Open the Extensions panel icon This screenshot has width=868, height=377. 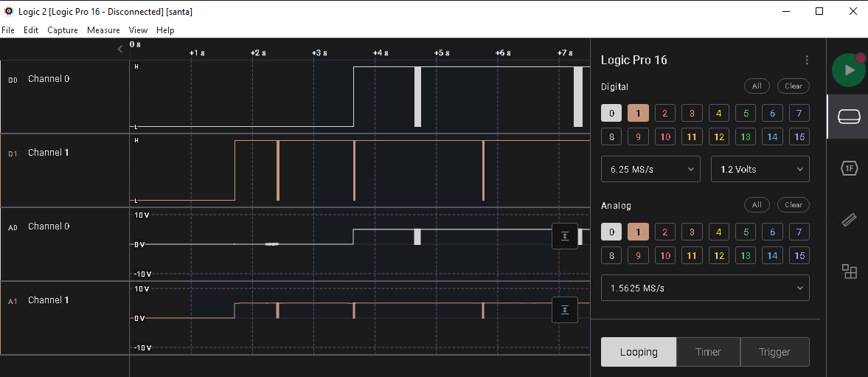850,271
